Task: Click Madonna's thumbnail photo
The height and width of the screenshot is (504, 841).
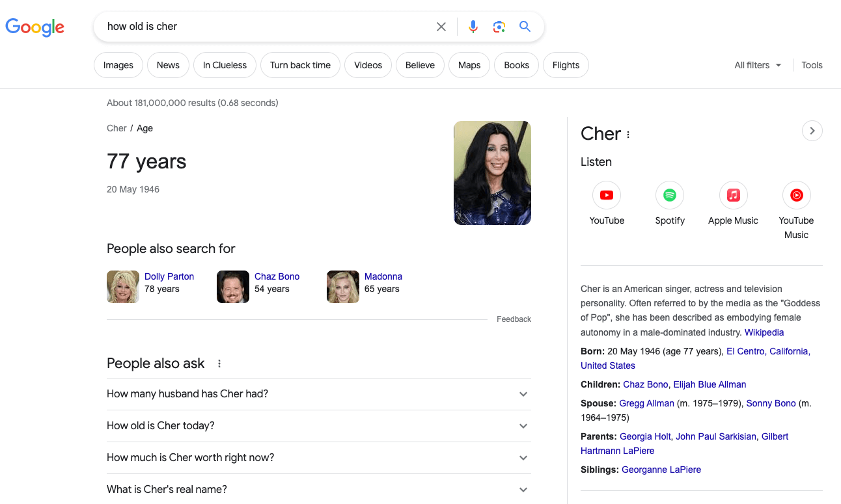Action: coord(343,287)
